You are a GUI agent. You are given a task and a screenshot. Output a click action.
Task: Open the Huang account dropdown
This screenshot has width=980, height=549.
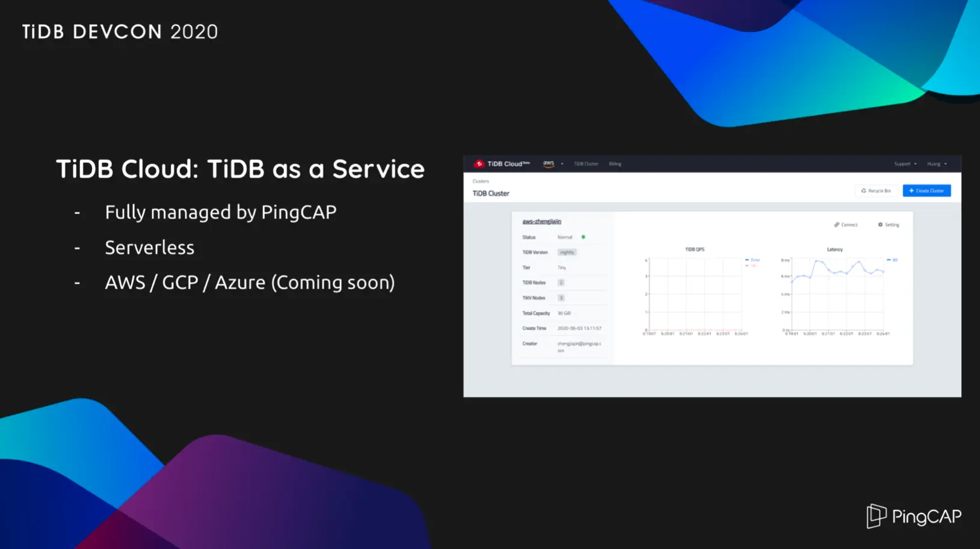937,164
